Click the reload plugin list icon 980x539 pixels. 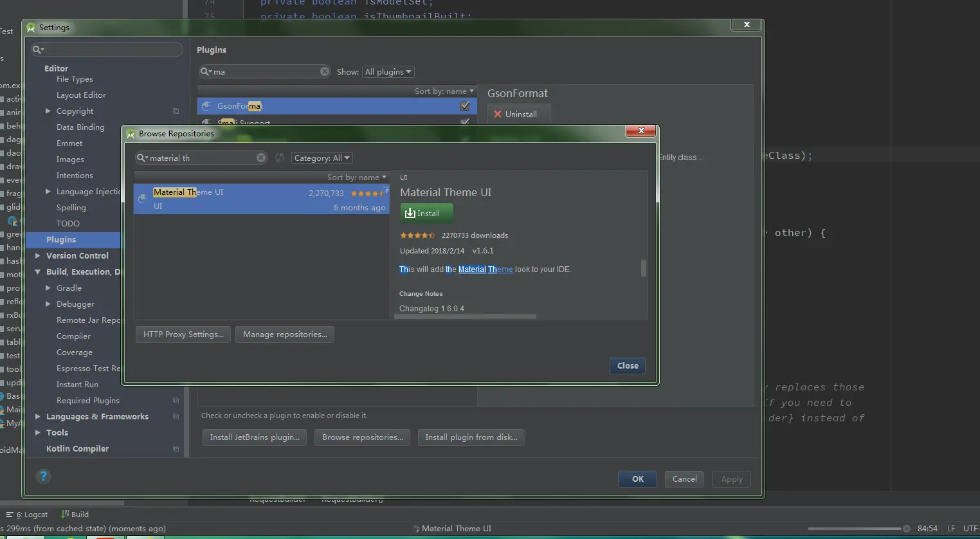tap(280, 158)
